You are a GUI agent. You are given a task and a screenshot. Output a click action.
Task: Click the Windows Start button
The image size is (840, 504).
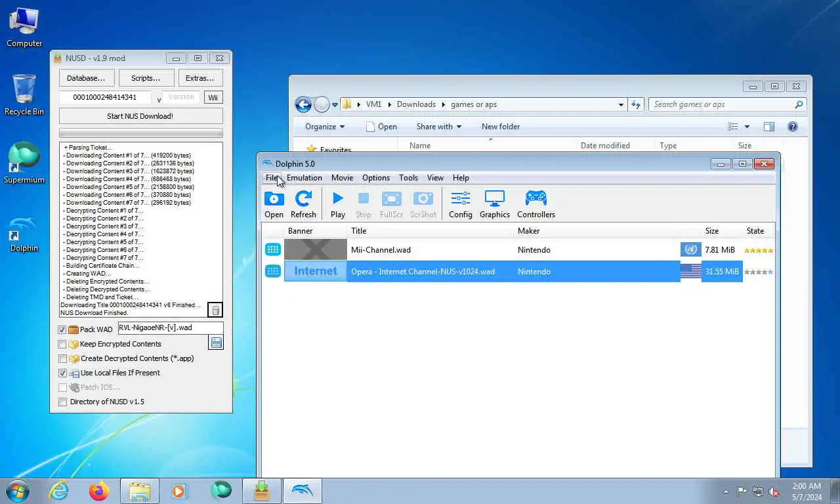point(17,491)
